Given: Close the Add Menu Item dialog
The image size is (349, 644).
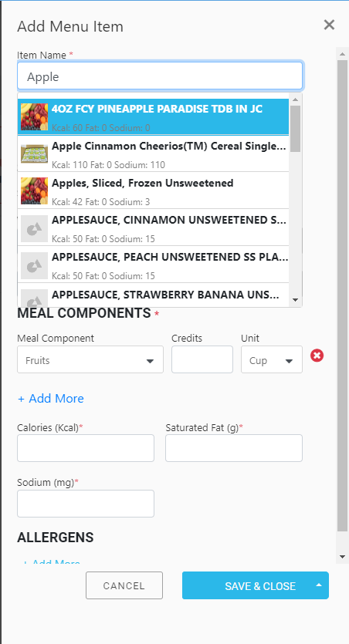Looking at the screenshot, I should click(x=329, y=25).
